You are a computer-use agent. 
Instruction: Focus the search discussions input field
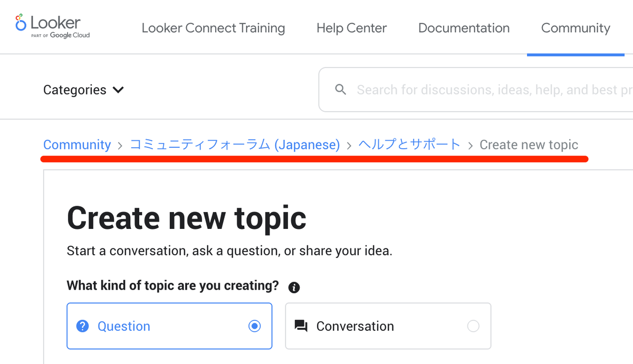[491, 90]
